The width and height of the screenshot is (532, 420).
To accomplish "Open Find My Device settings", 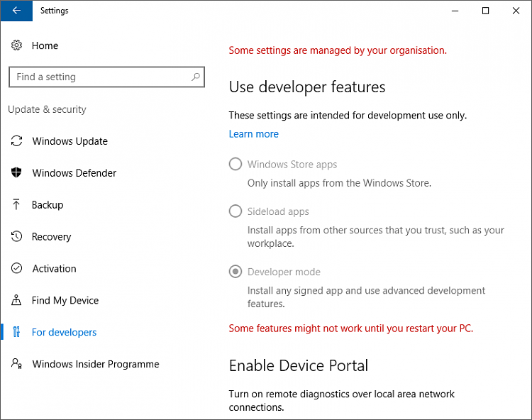I will tap(65, 301).
